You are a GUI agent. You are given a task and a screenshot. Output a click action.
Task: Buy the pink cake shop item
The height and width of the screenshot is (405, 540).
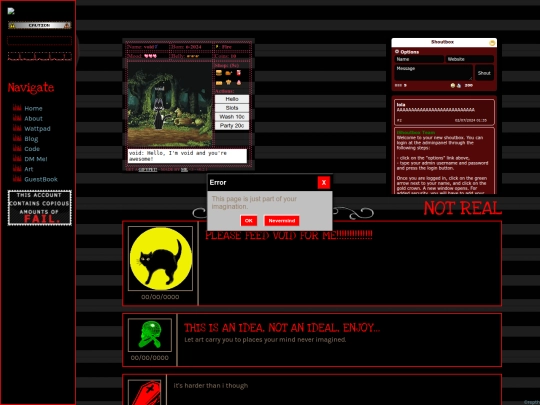pos(238,82)
